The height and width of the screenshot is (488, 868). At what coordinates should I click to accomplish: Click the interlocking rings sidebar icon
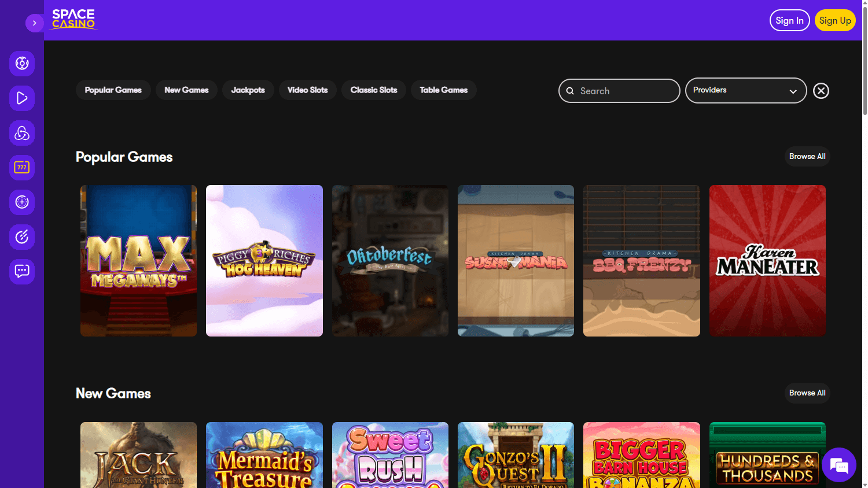[x=22, y=133]
